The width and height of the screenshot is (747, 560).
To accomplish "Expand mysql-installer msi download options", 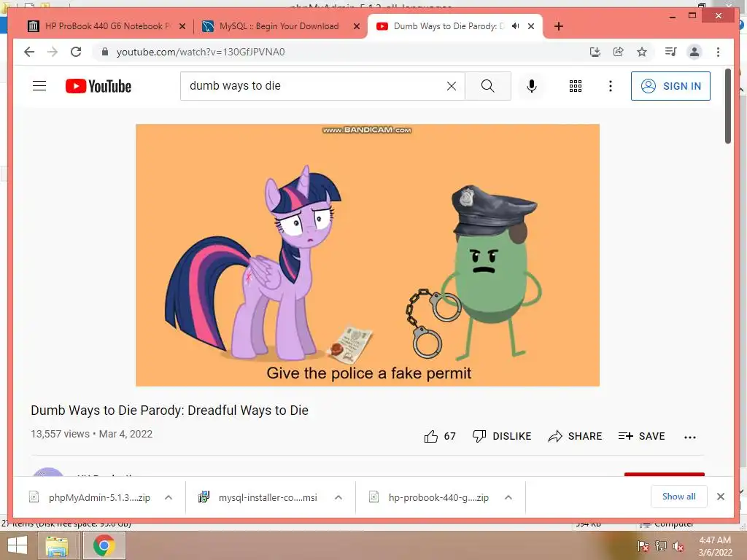I will pos(338,497).
